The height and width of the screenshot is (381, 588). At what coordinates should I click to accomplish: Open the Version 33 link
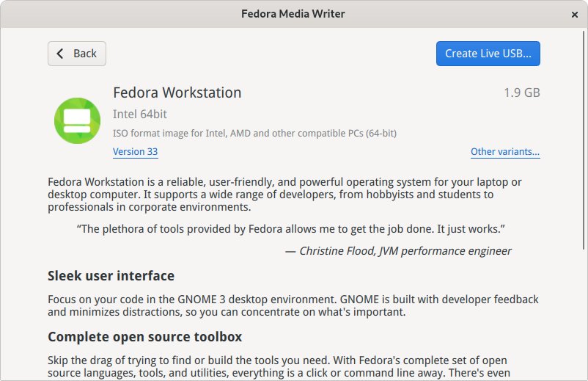(135, 152)
